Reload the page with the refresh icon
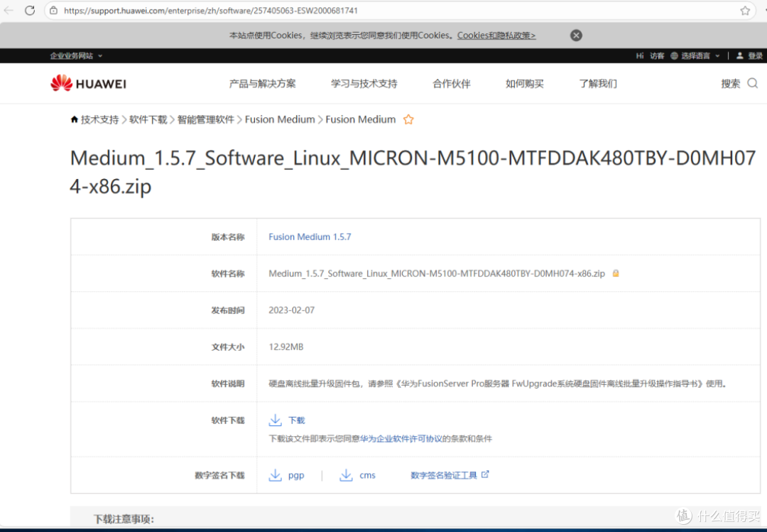This screenshot has width=767, height=532. click(30, 10)
